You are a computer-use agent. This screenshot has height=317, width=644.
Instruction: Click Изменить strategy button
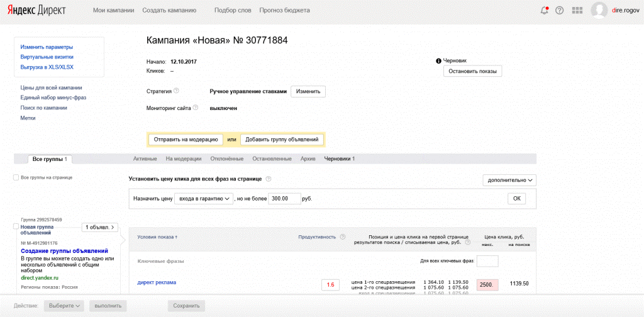tap(308, 92)
